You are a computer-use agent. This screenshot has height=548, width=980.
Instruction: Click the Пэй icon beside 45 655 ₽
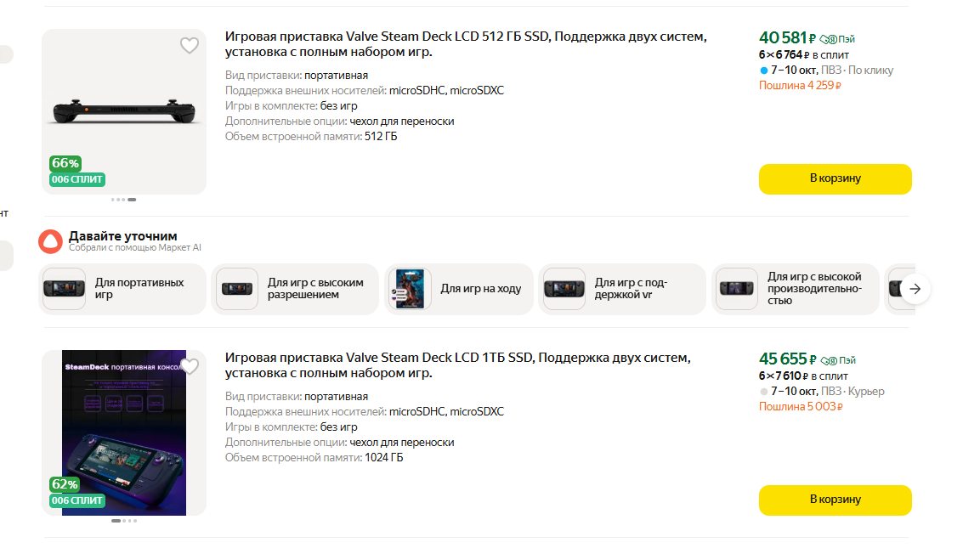click(837, 360)
